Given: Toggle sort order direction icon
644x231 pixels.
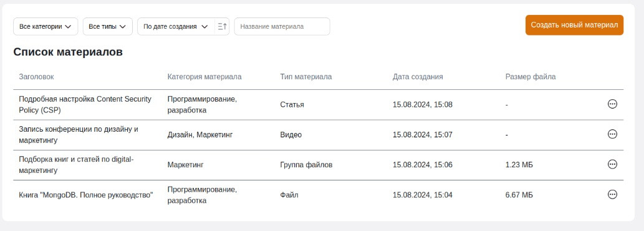Looking at the screenshot, I should click(x=222, y=26).
